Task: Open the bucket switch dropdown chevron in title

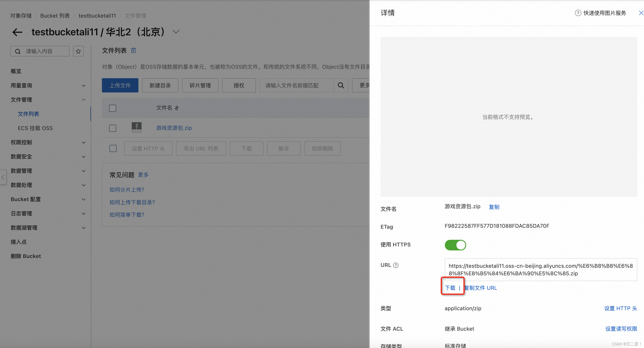Action: pyautogui.click(x=176, y=32)
